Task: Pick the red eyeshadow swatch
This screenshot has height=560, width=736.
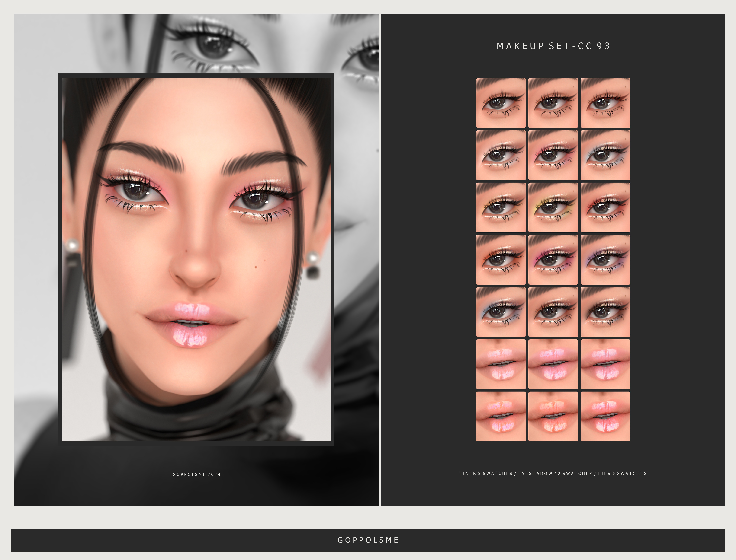Action: 605,207
